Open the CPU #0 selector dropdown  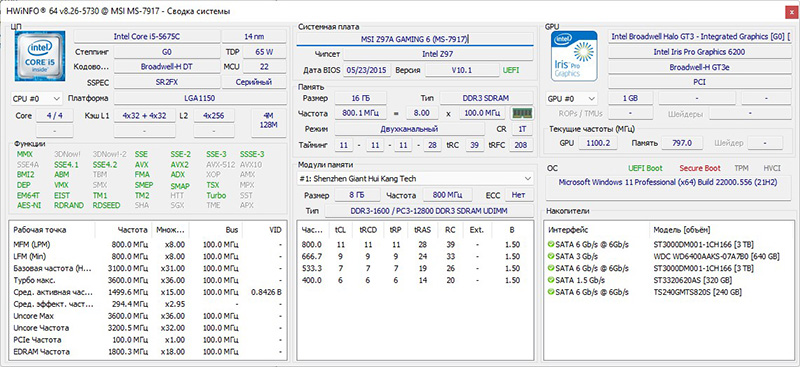click(36, 99)
